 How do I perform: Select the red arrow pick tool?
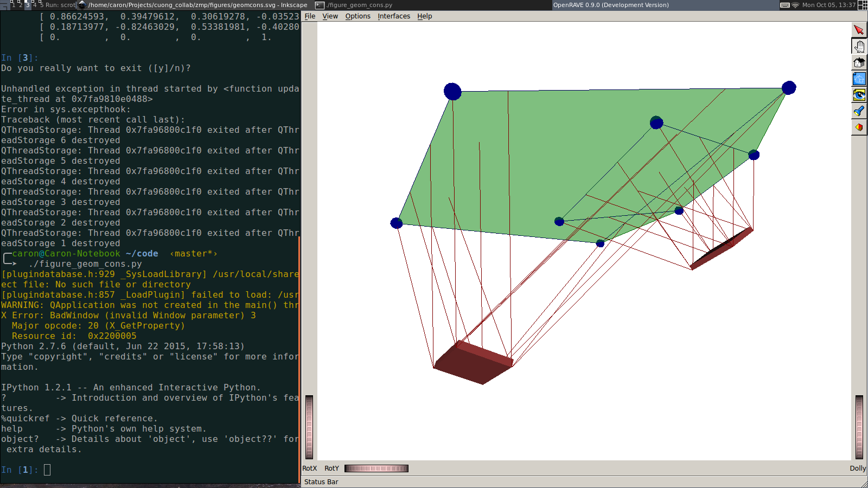click(x=859, y=30)
